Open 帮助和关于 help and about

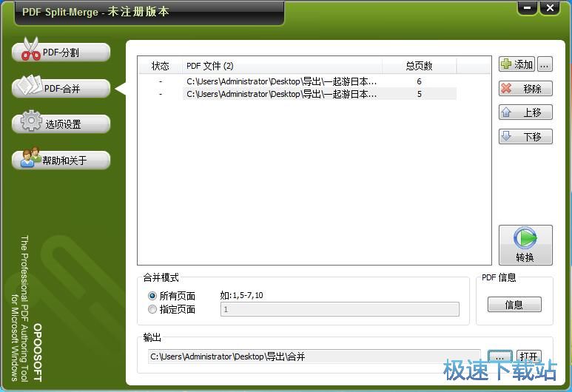[x=61, y=160]
